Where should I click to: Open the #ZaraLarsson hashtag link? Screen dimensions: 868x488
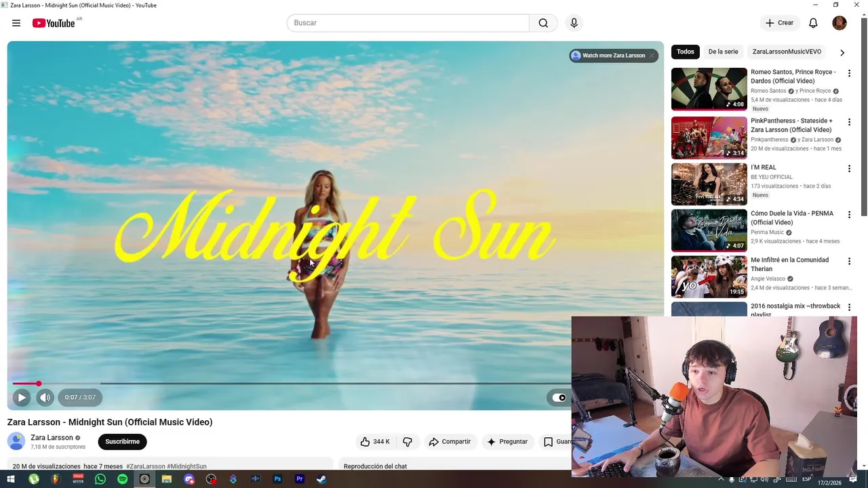pos(145,466)
